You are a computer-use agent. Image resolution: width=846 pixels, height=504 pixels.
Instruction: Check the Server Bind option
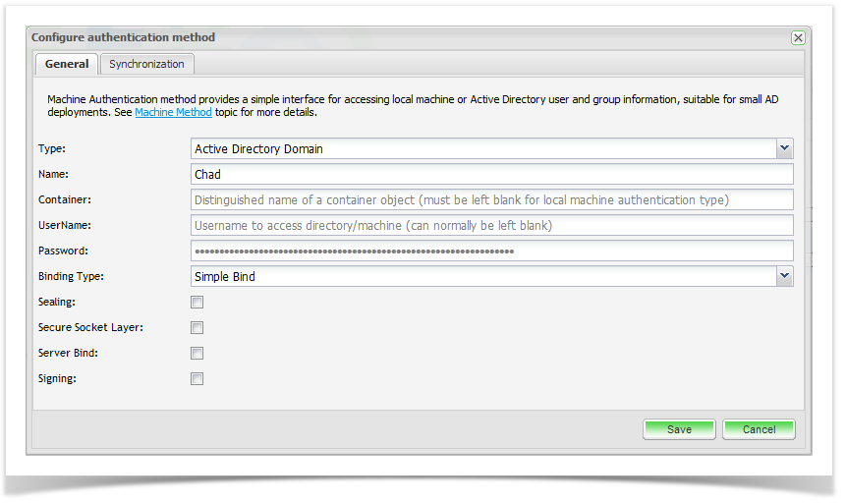[197, 354]
